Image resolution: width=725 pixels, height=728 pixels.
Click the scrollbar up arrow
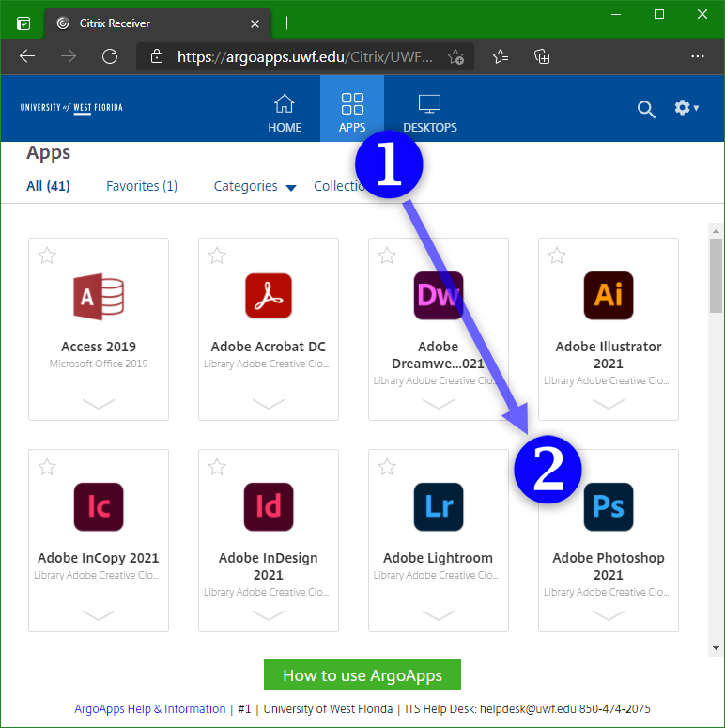point(716,230)
